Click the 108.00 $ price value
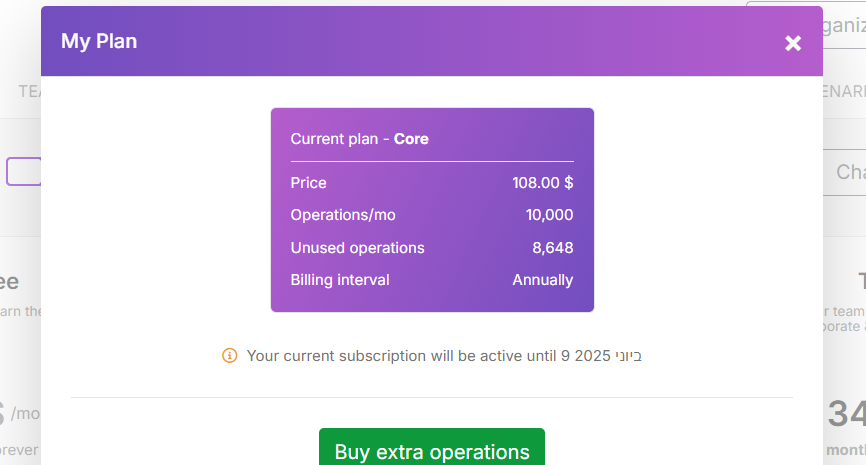 (x=542, y=183)
